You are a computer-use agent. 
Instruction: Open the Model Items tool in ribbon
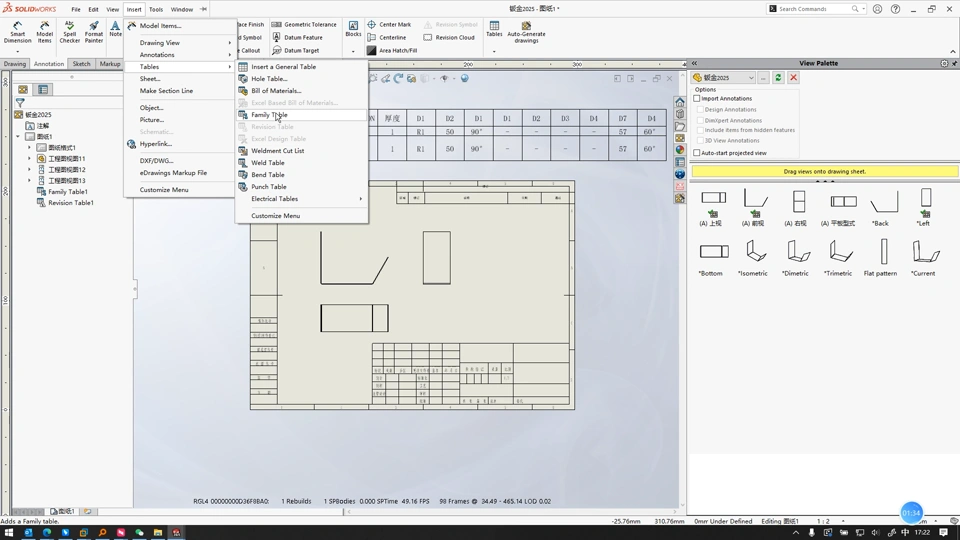click(44, 32)
